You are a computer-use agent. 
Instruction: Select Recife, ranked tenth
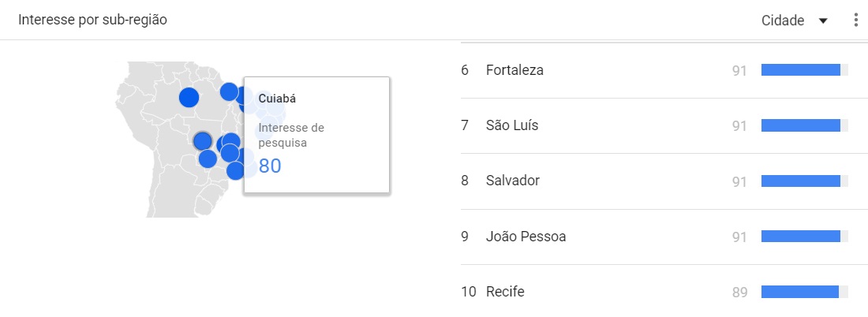coord(505,292)
